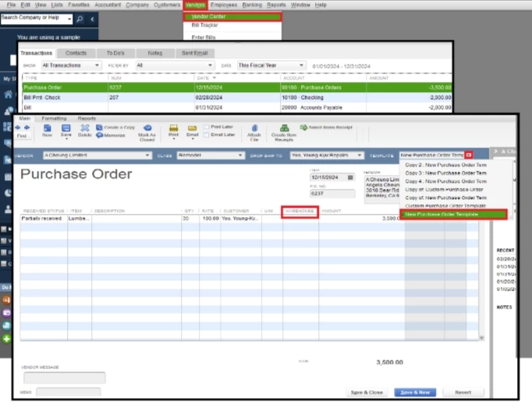532x413 pixels.
Task: Select New Purchase Order Template option
Action: pyautogui.click(x=453, y=215)
